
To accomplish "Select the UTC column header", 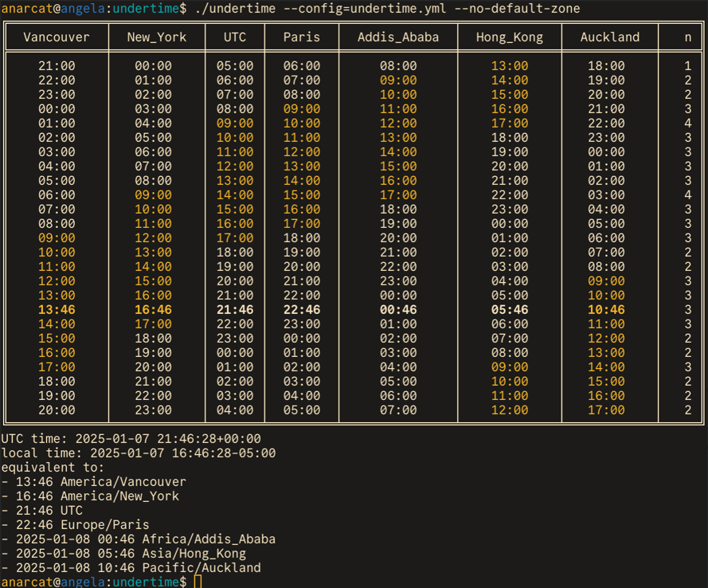I will pos(235,37).
